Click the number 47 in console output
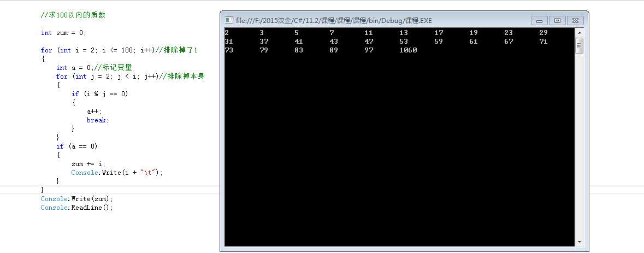 click(368, 42)
